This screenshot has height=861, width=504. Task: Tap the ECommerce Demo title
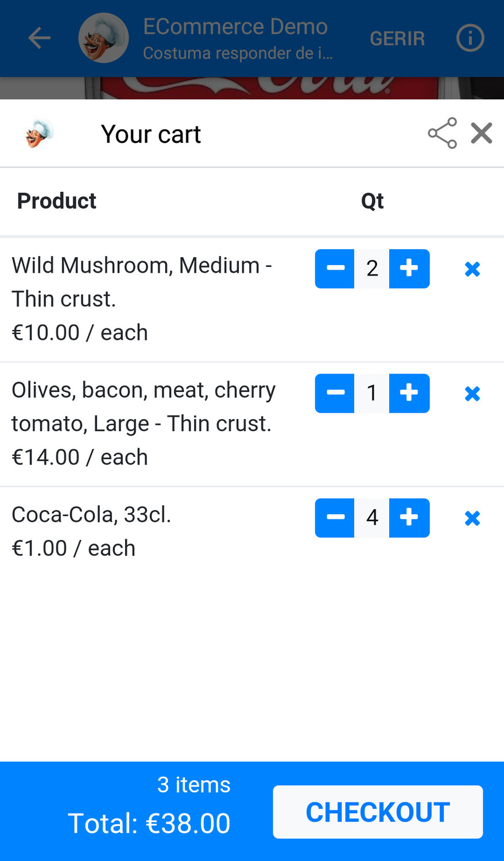tap(235, 27)
